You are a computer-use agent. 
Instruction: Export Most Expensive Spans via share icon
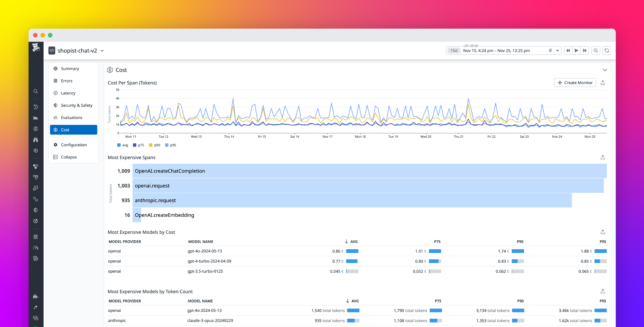(x=602, y=157)
